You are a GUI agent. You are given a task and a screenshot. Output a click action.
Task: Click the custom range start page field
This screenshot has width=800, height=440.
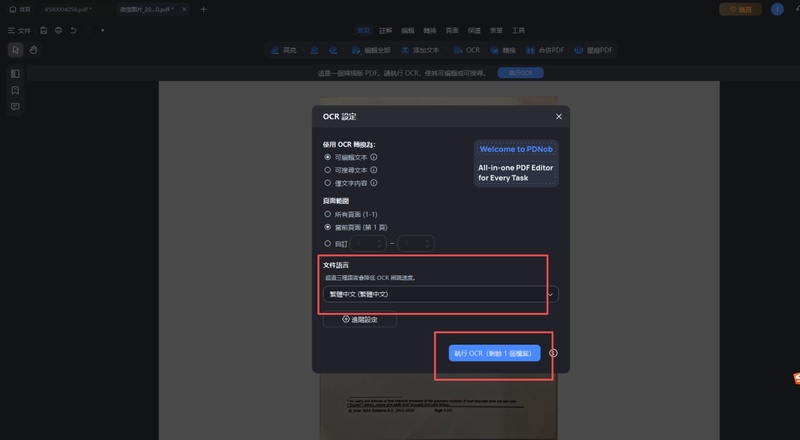click(x=368, y=243)
